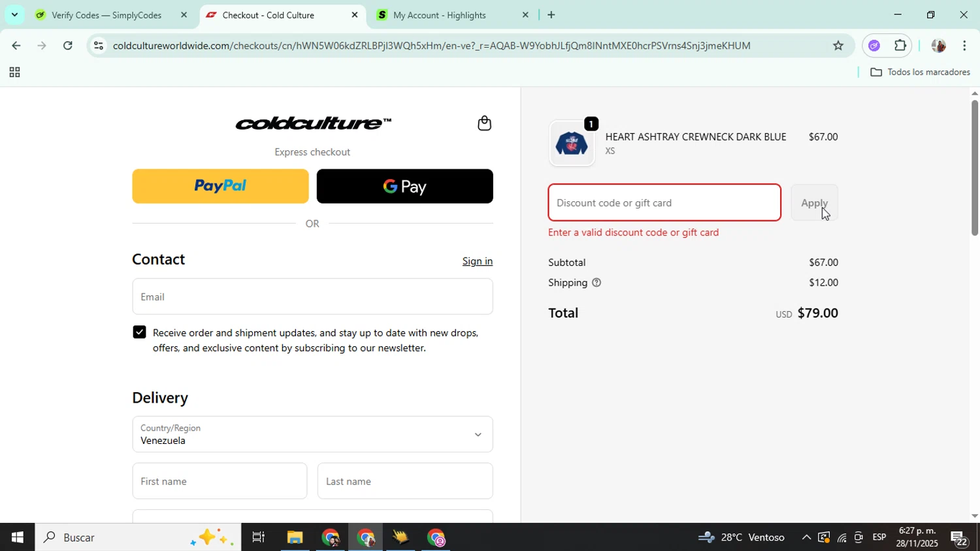Open Task View on the taskbar

click(x=259, y=538)
